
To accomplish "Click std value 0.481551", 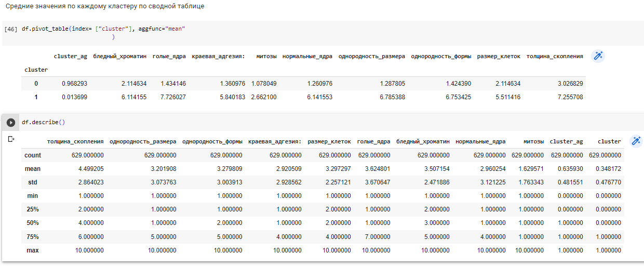I will (x=569, y=182).
